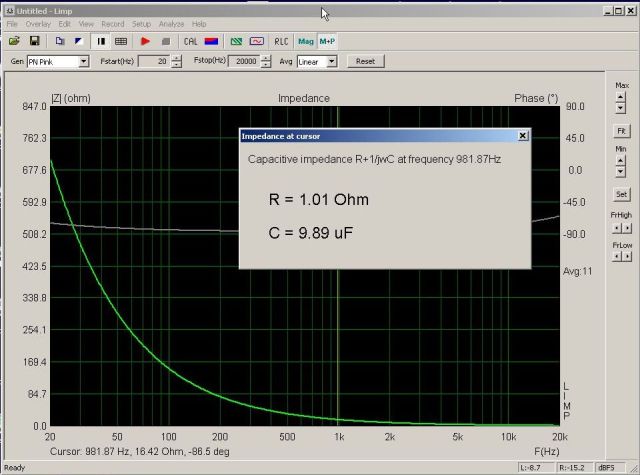
Task: Decrease Fstop with the down spinner
Action: click(266, 65)
